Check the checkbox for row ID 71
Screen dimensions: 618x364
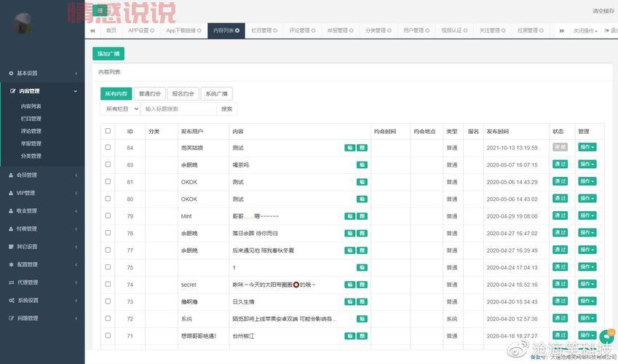[x=108, y=336]
